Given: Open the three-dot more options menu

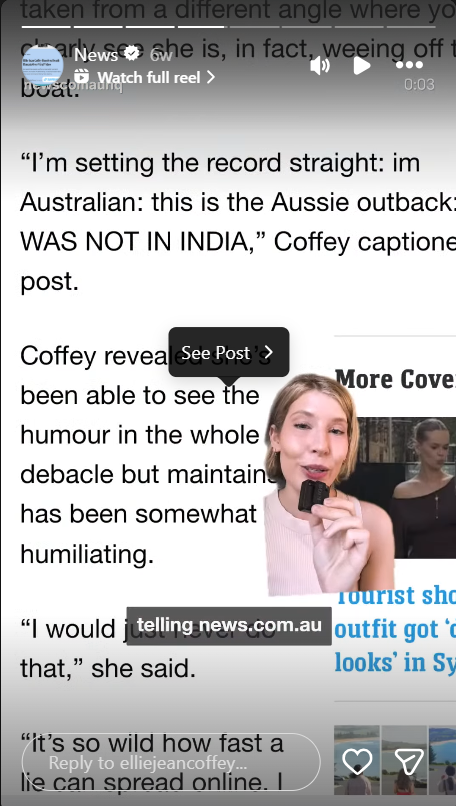Looking at the screenshot, I should (409, 65).
